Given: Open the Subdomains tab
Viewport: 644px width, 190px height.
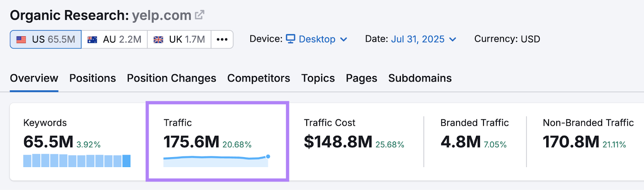Looking at the screenshot, I should [x=420, y=78].
